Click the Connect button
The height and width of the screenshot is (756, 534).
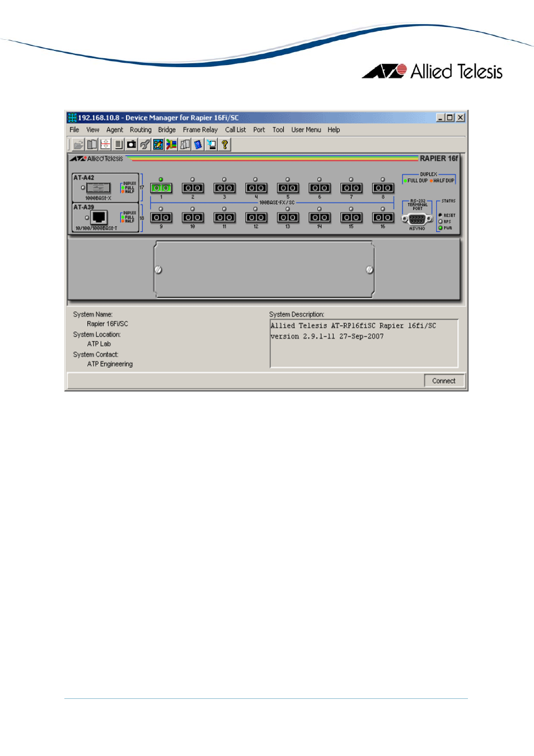(444, 381)
